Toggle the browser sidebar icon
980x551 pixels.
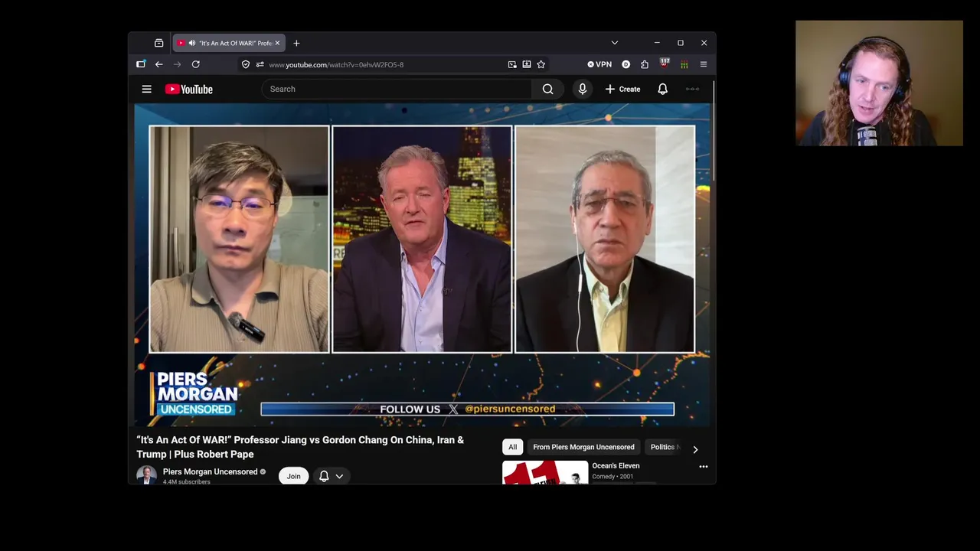pos(141,64)
